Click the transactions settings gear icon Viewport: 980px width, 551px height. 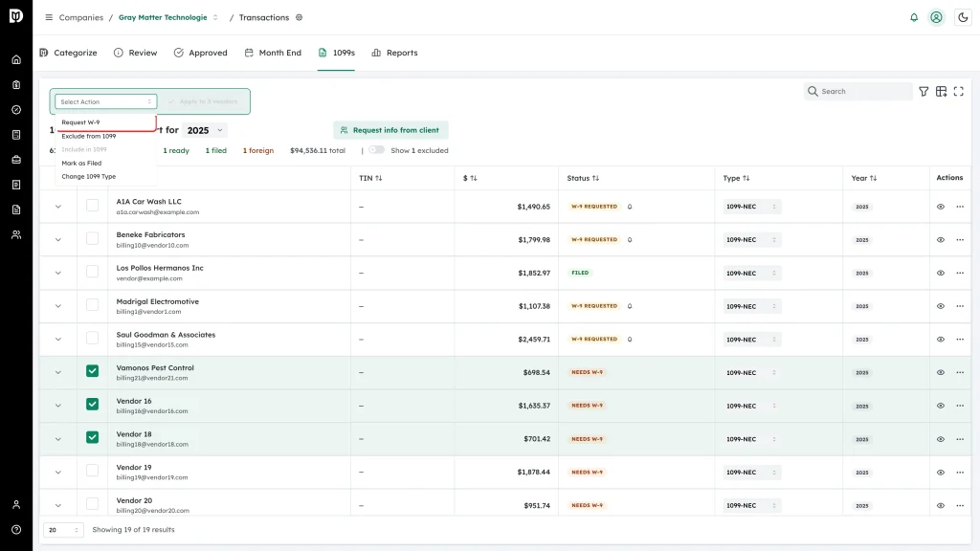(300, 17)
